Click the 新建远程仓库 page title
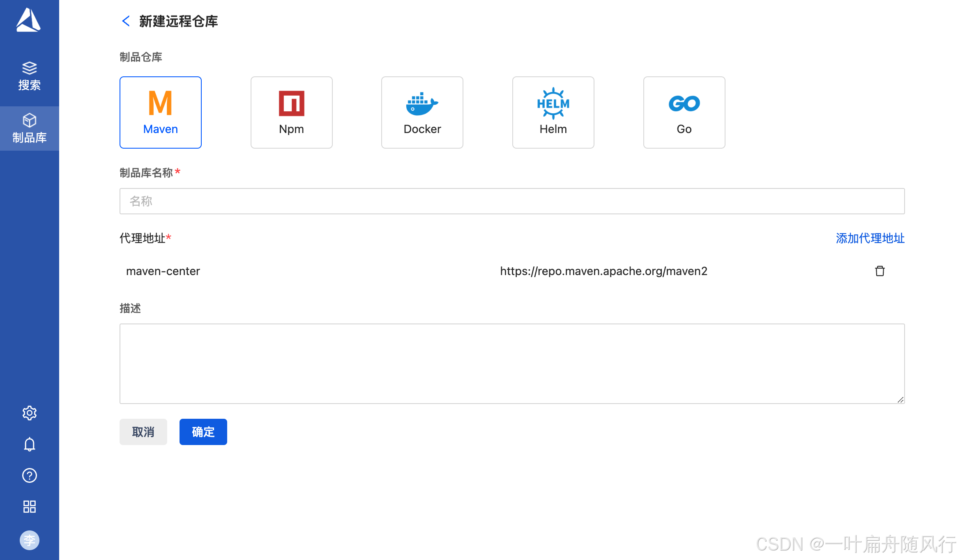Screen dimensions: 958x560 [x=179, y=21]
